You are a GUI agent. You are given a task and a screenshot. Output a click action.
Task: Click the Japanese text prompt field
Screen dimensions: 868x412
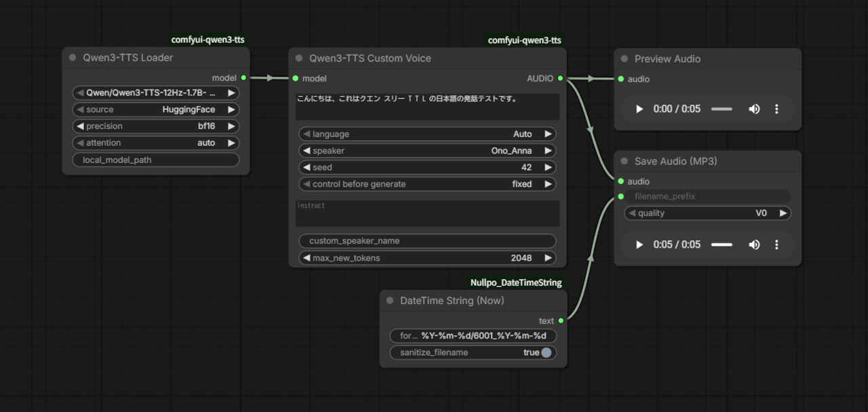tap(427, 107)
